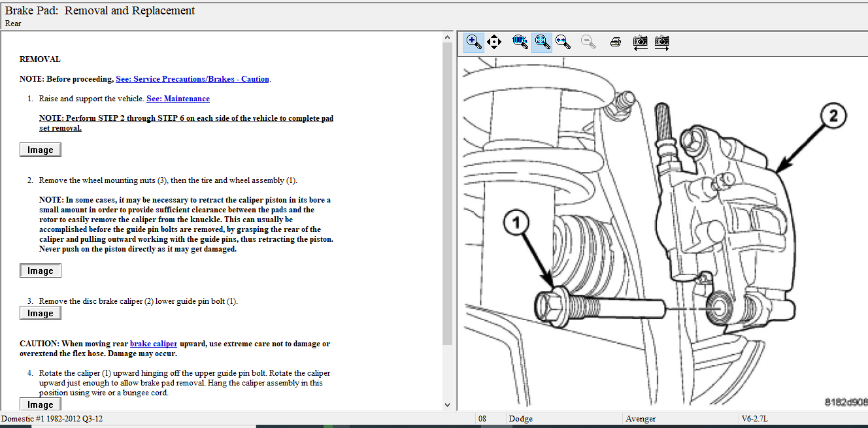Reset diagram zoom to 100%
The width and height of the screenshot is (868, 428).
[x=520, y=42]
